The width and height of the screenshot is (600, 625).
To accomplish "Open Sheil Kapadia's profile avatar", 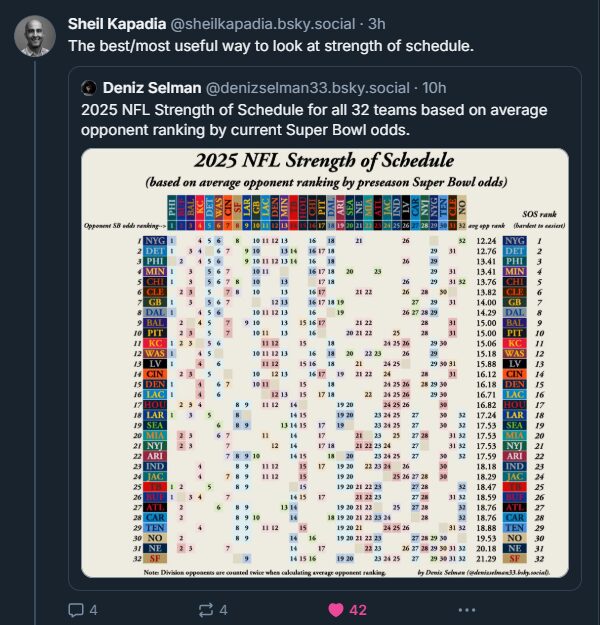I will tap(35, 36).
